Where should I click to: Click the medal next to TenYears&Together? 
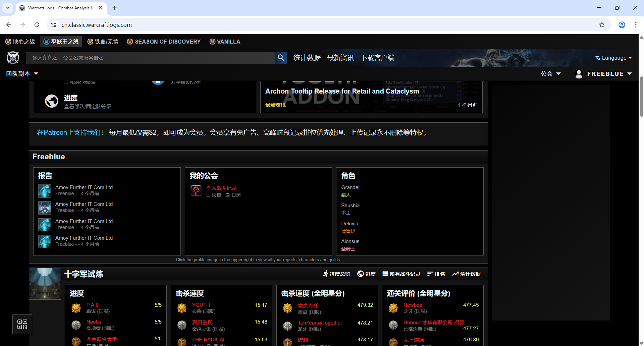287,326
